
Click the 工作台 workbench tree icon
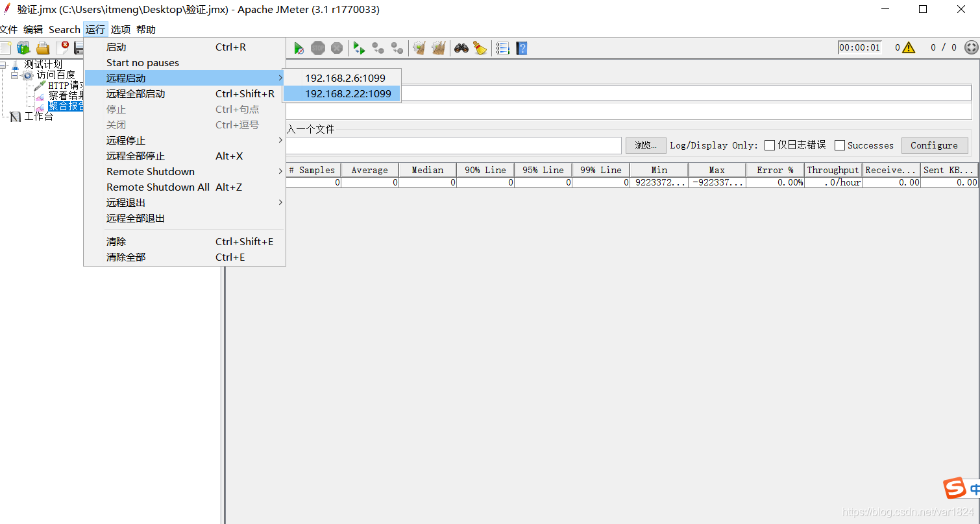coord(16,117)
